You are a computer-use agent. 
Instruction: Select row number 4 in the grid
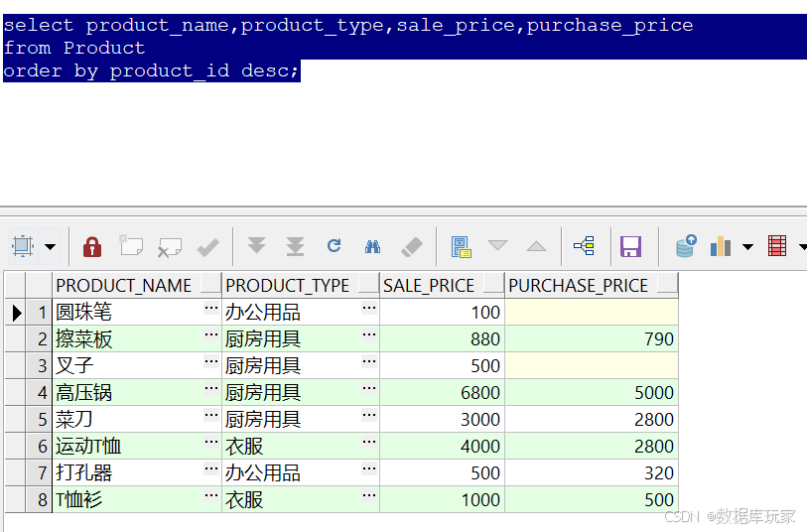(x=39, y=393)
